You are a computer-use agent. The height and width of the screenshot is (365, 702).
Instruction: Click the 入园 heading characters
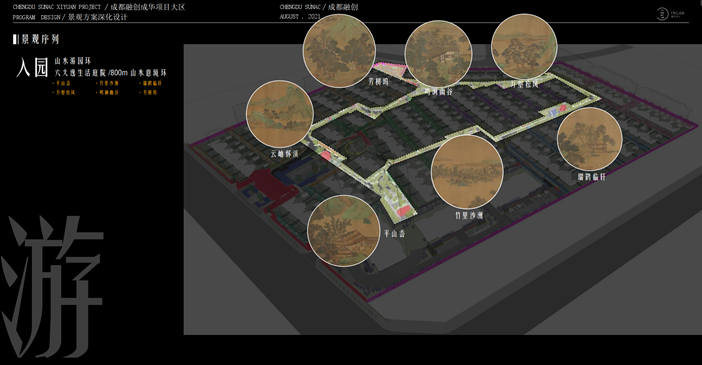[x=32, y=67]
